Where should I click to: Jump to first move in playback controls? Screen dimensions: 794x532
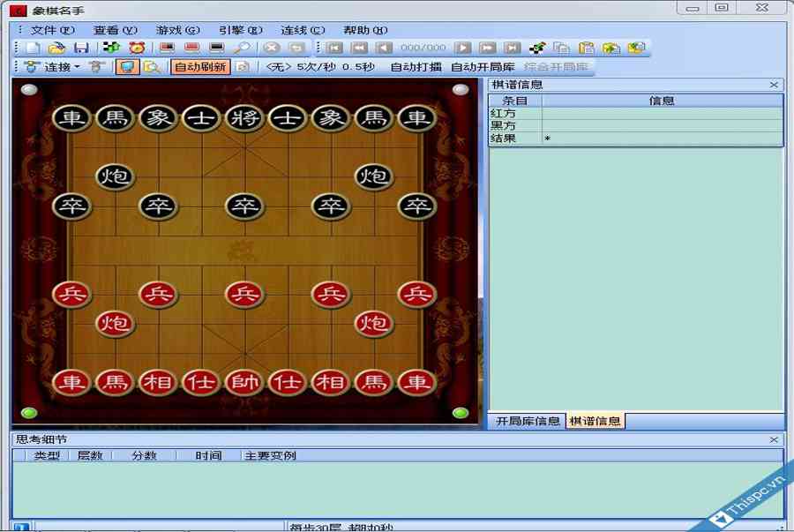(x=334, y=49)
